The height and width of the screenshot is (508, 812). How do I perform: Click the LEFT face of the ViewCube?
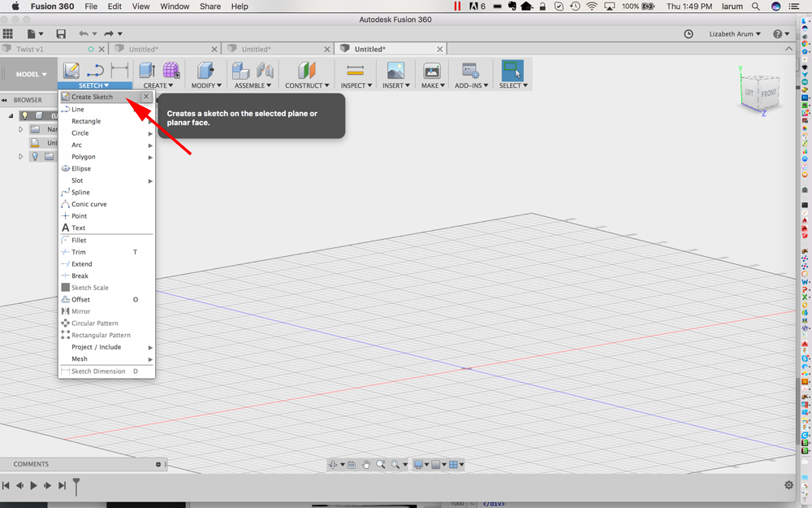point(749,93)
